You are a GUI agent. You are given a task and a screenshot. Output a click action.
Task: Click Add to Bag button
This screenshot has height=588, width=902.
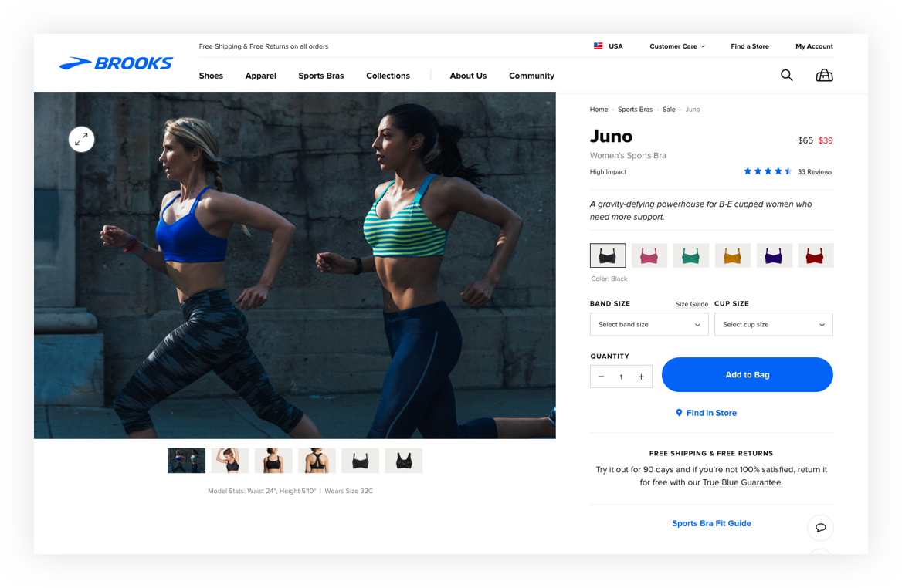click(748, 375)
